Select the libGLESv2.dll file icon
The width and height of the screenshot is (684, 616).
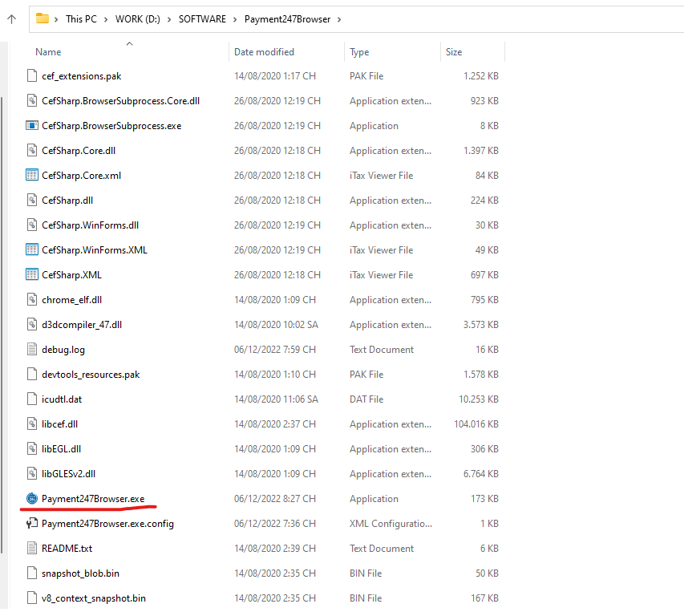(x=32, y=473)
